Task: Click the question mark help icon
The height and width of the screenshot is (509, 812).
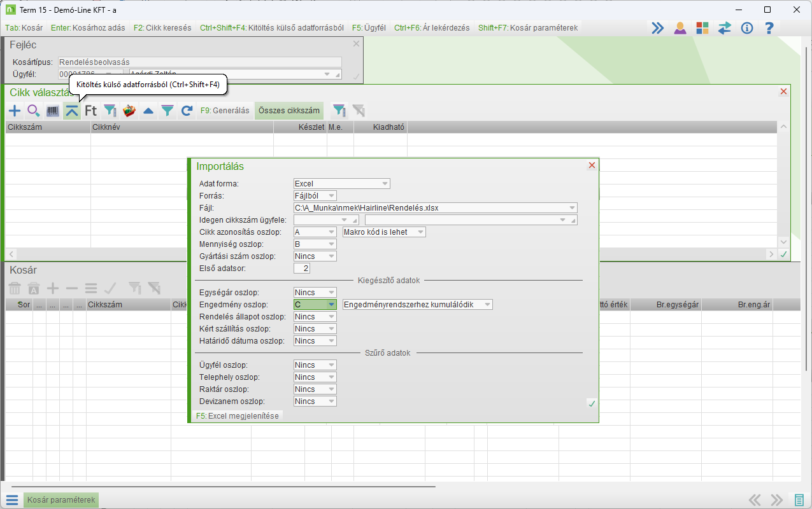Action: [x=769, y=28]
